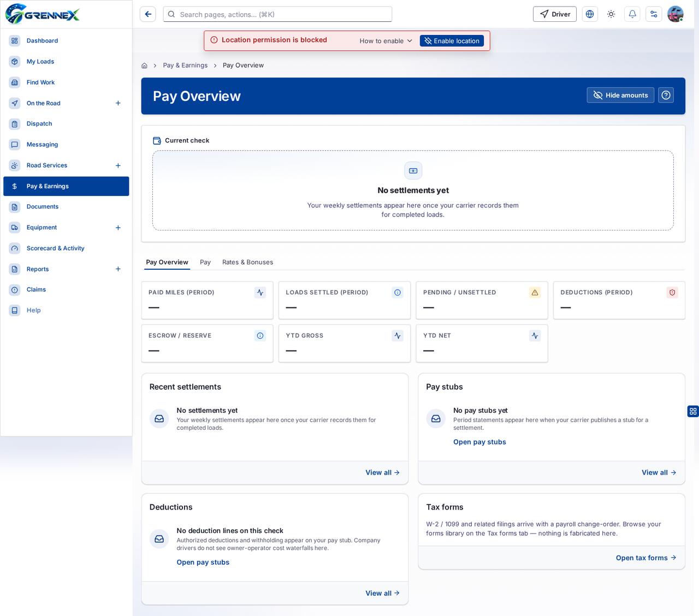Image resolution: width=699 pixels, height=616 pixels.
Task: Click the YTD Net activity icon
Action: (535, 336)
